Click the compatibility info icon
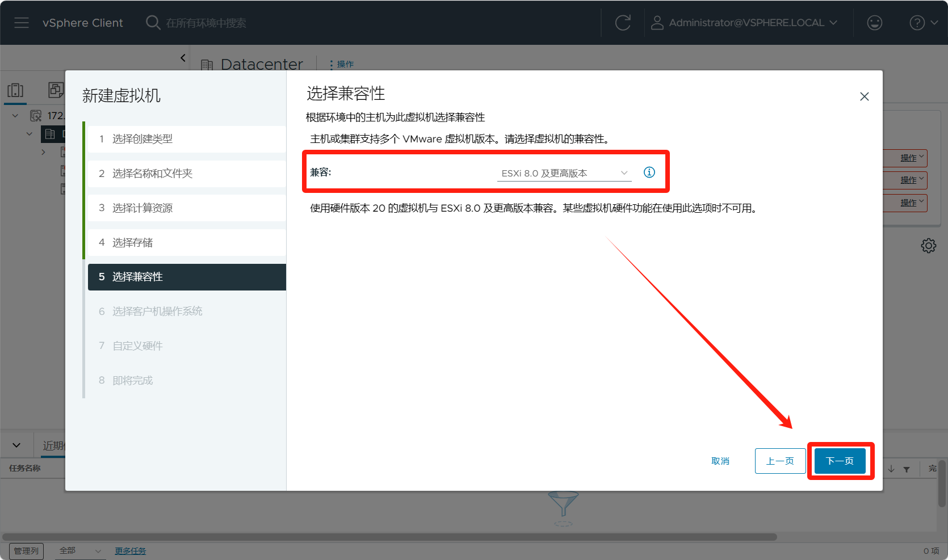 click(649, 172)
